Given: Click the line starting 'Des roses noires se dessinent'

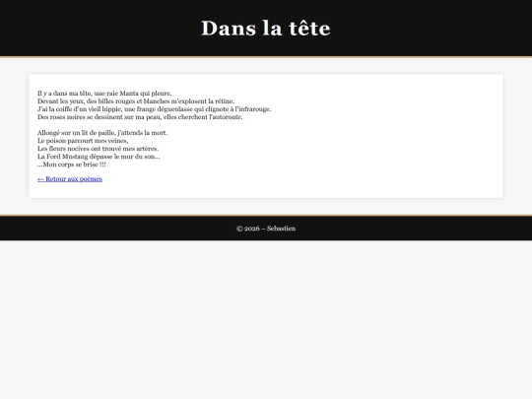Looking at the screenshot, I should 140,116.
